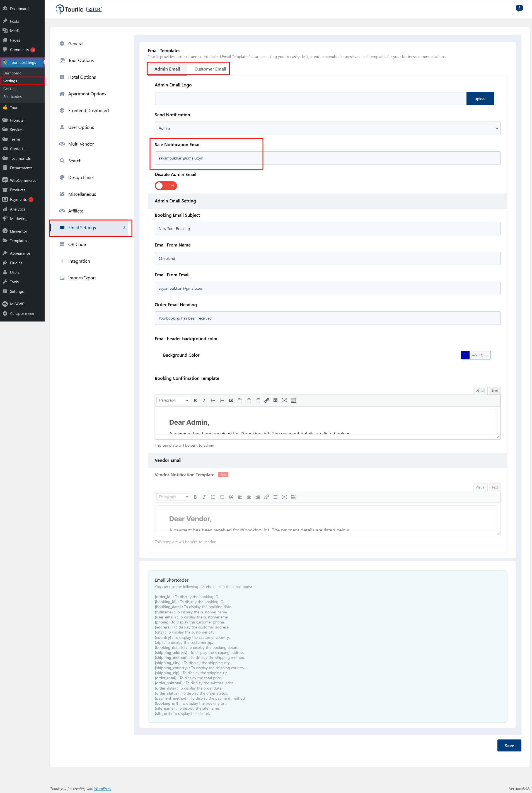Open Paragraph format dropdown in Booking Confirmation editor

click(x=173, y=400)
